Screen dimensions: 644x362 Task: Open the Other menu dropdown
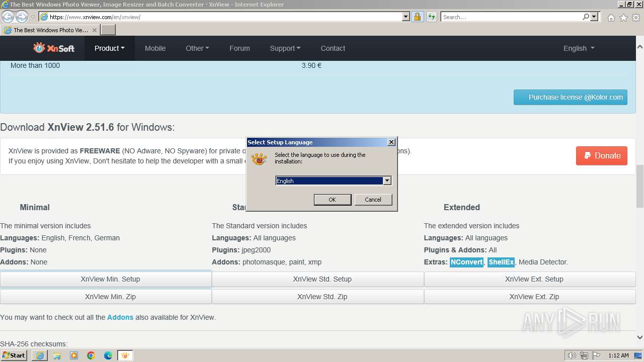(197, 48)
